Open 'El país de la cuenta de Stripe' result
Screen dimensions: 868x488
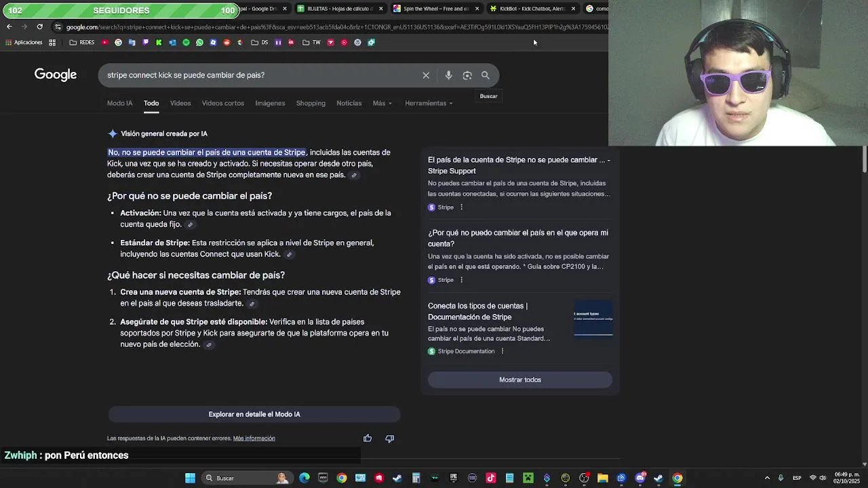519,165
